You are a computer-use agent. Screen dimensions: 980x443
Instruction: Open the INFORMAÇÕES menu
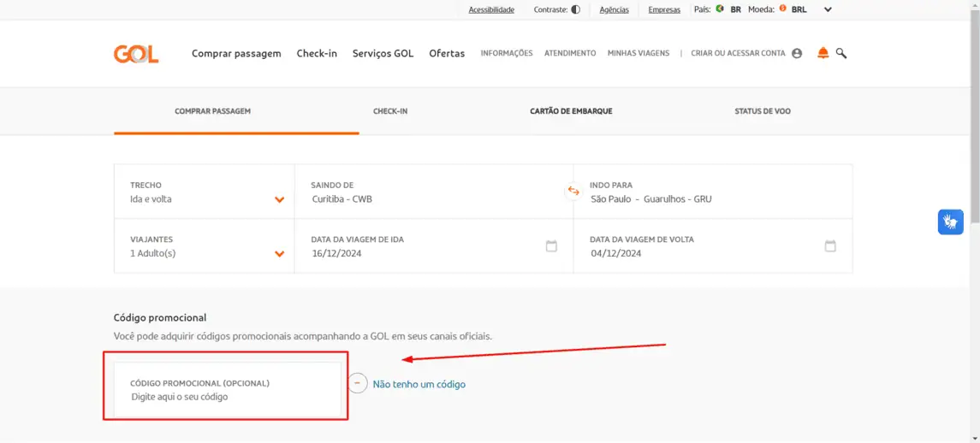506,54
